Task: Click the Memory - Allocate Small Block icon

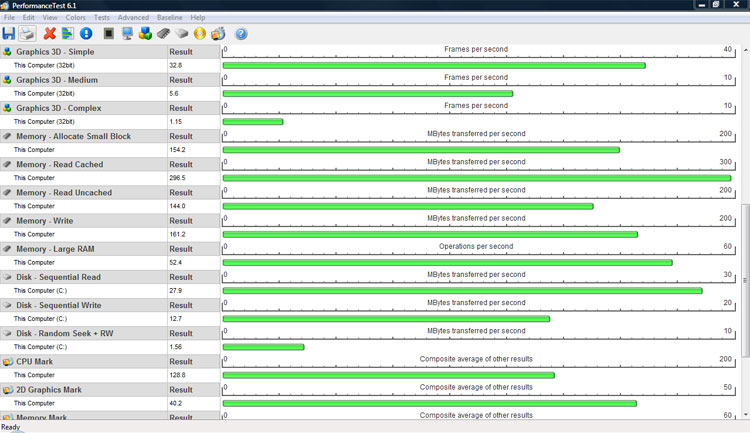Action: [x=7, y=136]
